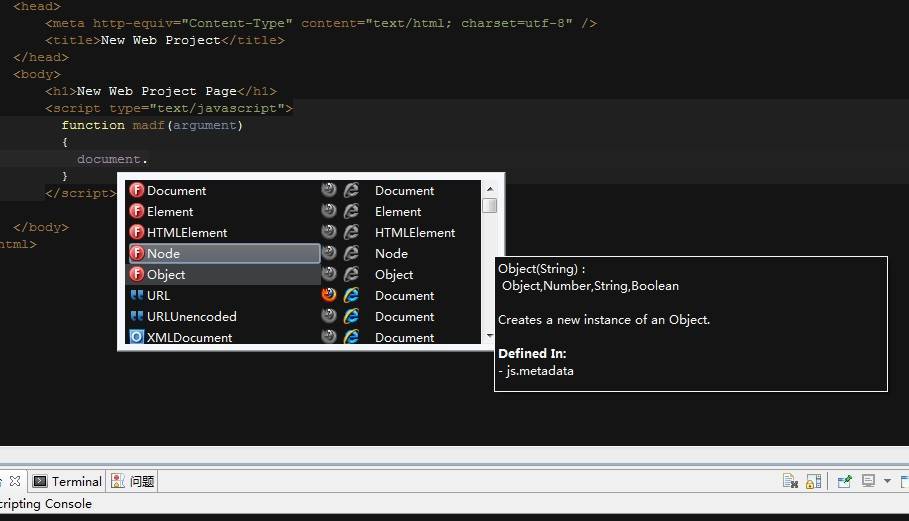Pick the Object suggestion entry
This screenshot has width=909, height=521.
[224, 274]
